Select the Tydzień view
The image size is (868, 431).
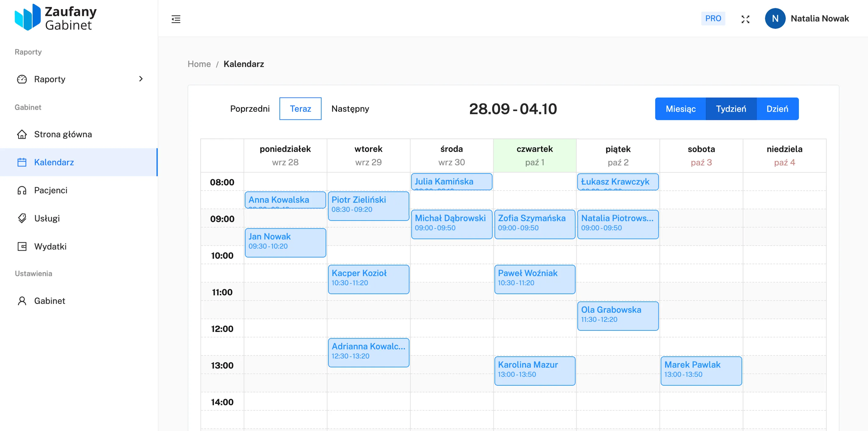(x=731, y=109)
